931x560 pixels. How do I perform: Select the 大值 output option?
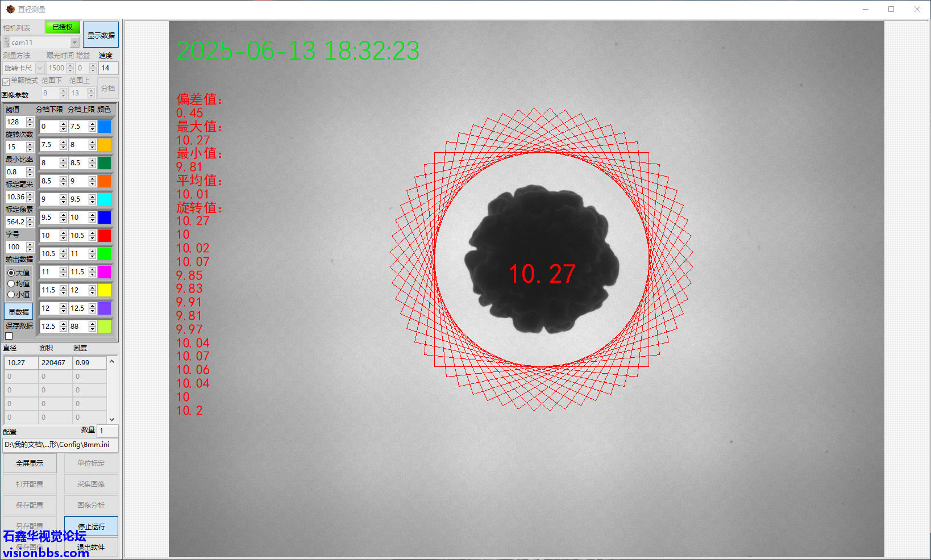[12, 272]
